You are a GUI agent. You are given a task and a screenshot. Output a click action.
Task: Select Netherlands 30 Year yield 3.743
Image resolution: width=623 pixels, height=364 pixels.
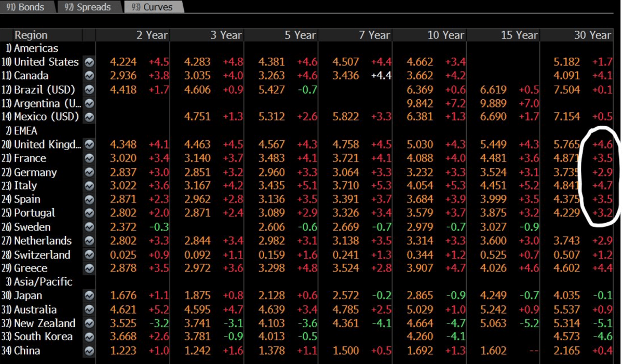[x=567, y=241]
